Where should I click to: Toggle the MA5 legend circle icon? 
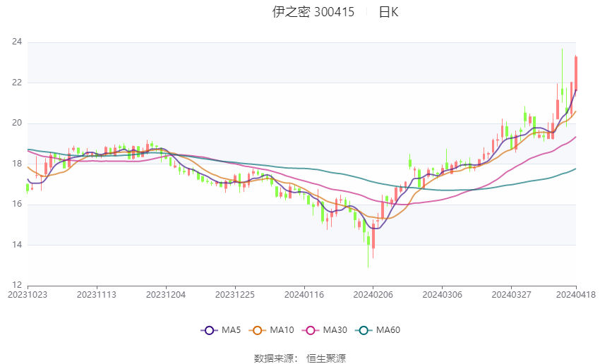[x=209, y=330]
